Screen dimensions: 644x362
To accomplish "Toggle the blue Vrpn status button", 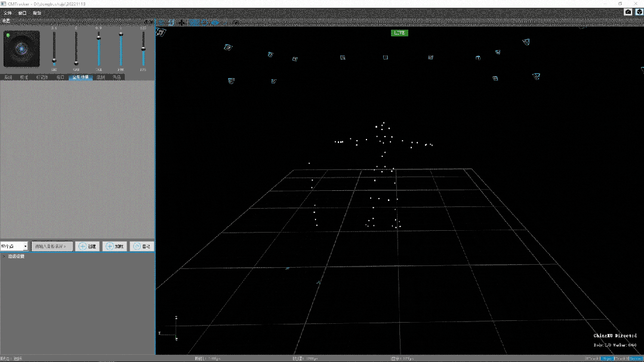I will coord(607,358).
